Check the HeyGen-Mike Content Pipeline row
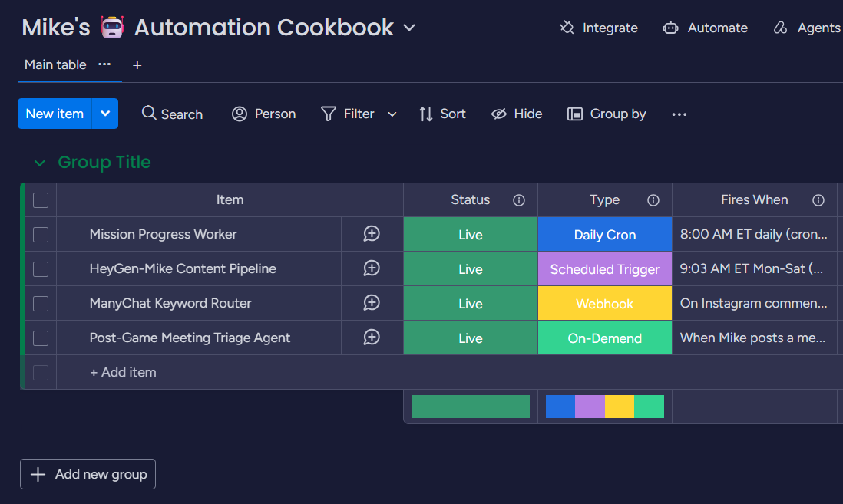The image size is (843, 504). click(41, 268)
